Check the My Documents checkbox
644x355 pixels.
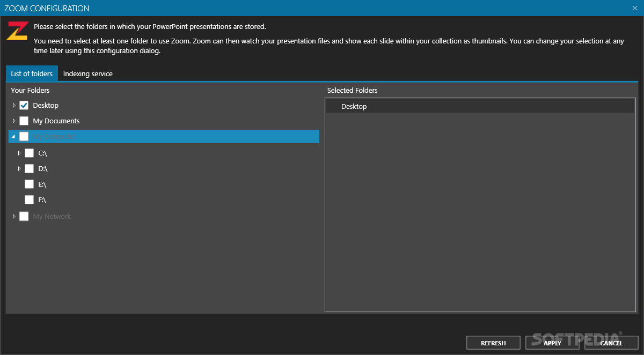pos(24,121)
